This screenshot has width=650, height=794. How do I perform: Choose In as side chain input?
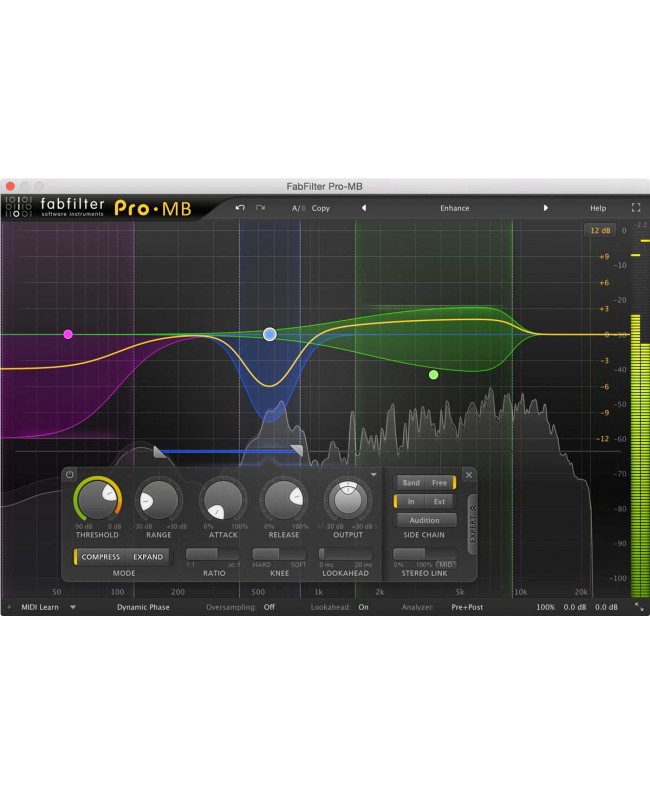411,501
